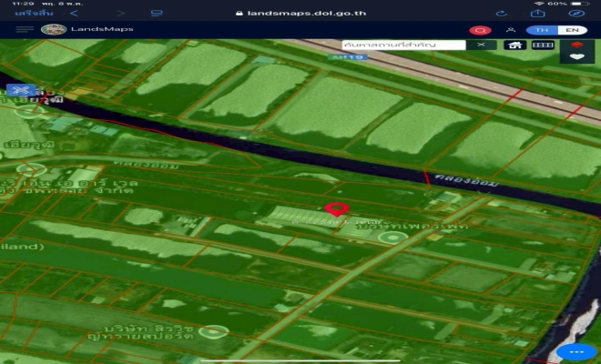Tap the red location pin on map

tap(337, 209)
